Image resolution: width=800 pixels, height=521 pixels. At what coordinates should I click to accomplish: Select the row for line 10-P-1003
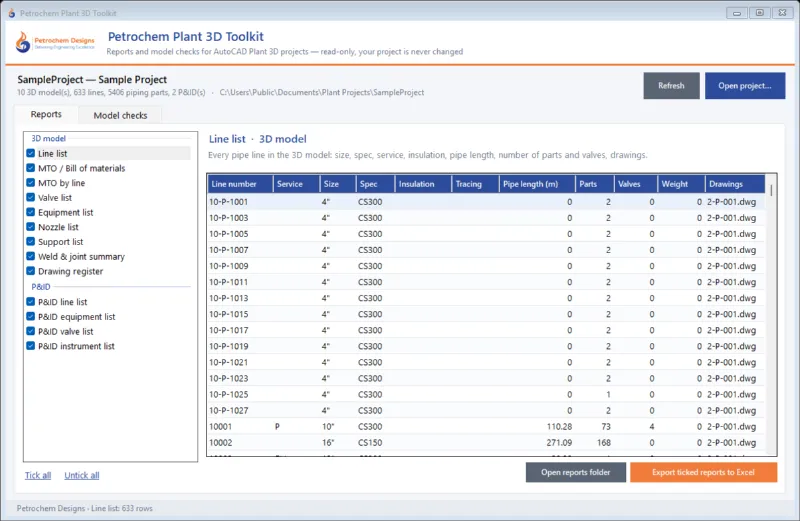coord(486,218)
